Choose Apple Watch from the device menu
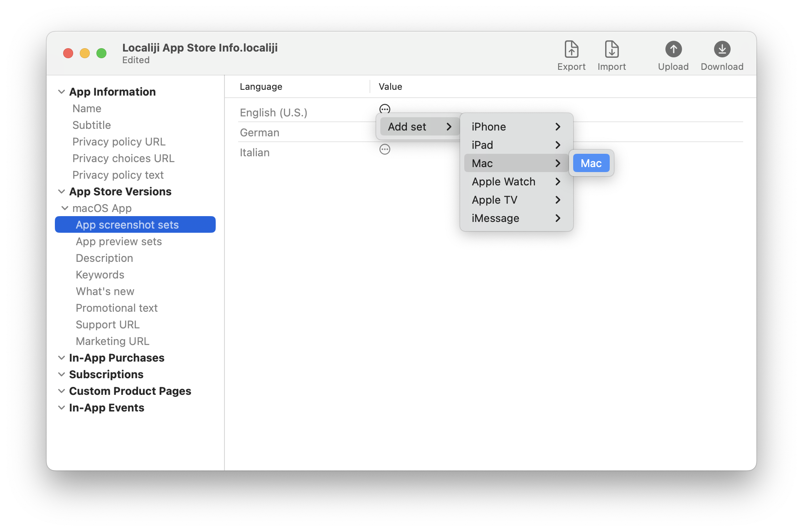803x532 pixels. (x=516, y=182)
